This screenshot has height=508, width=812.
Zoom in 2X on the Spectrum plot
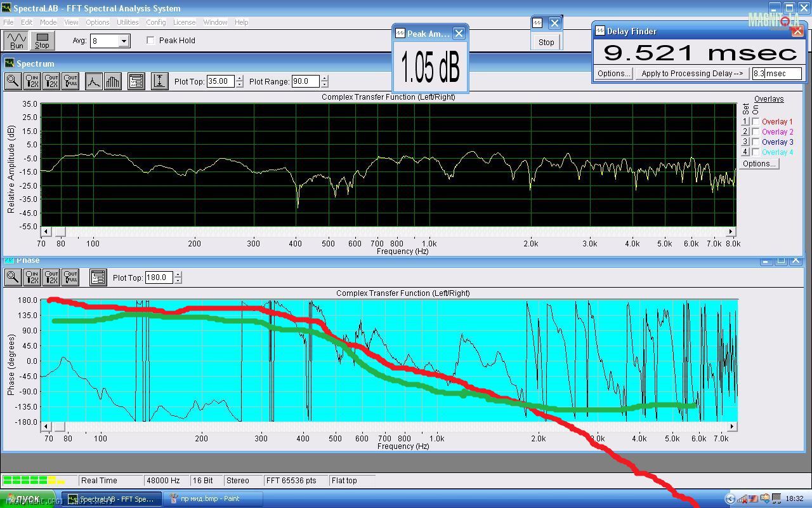click(32, 81)
